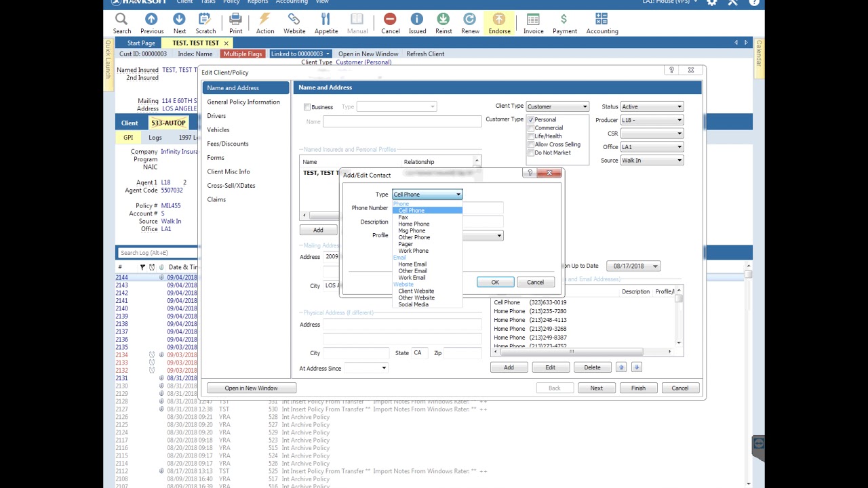The image size is (868, 488).
Task: Uncheck the Personal customer type
Action: 531,120
